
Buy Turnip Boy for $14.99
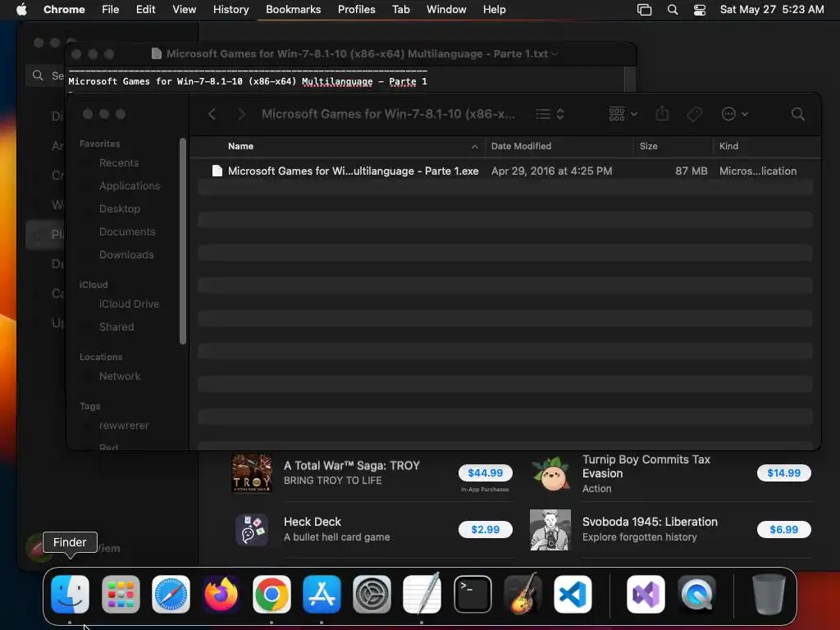(x=783, y=473)
